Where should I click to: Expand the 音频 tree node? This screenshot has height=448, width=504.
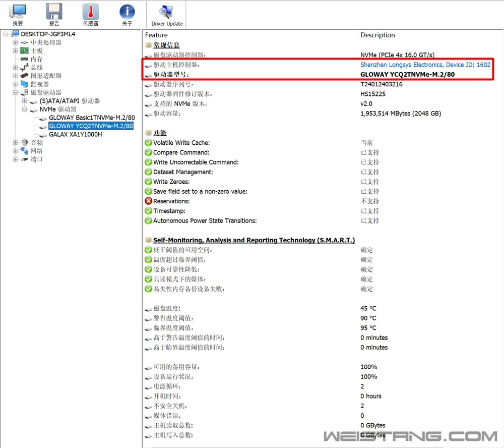click(15, 143)
